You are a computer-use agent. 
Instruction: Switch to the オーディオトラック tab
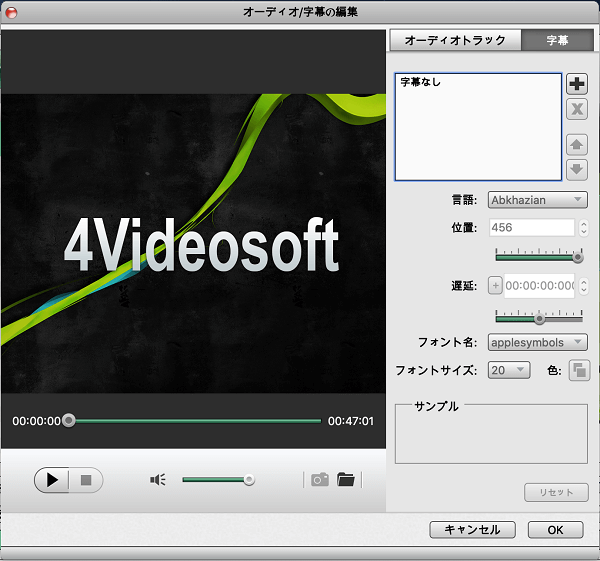pos(455,41)
